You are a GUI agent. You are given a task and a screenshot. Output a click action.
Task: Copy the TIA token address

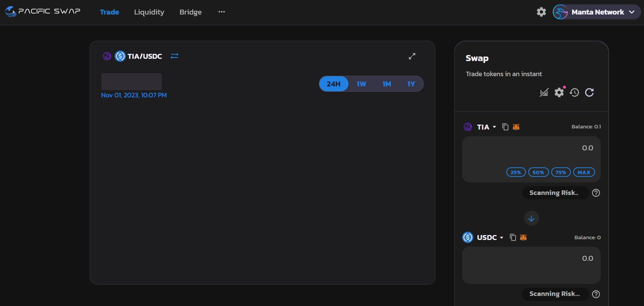[505, 127]
